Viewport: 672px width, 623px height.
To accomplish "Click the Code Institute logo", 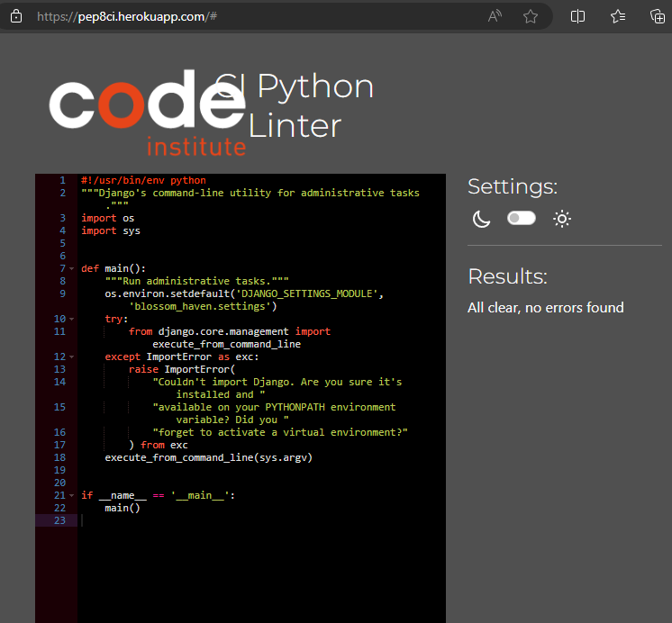I will click(x=148, y=113).
